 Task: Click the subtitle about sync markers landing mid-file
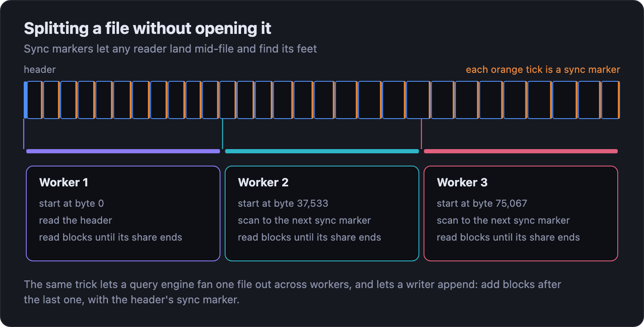coord(170,49)
